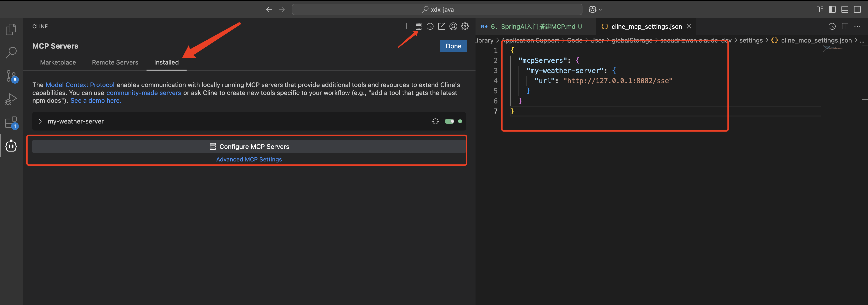
Task: Click the Done button
Action: coord(453,46)
